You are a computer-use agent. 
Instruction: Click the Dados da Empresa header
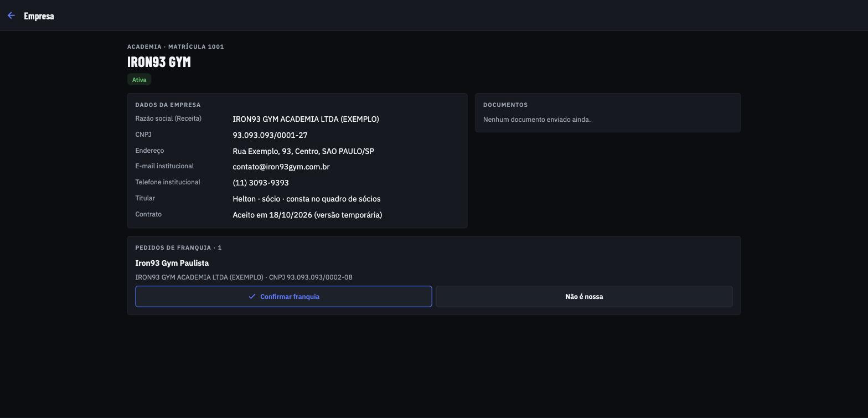tap(168, 105)
